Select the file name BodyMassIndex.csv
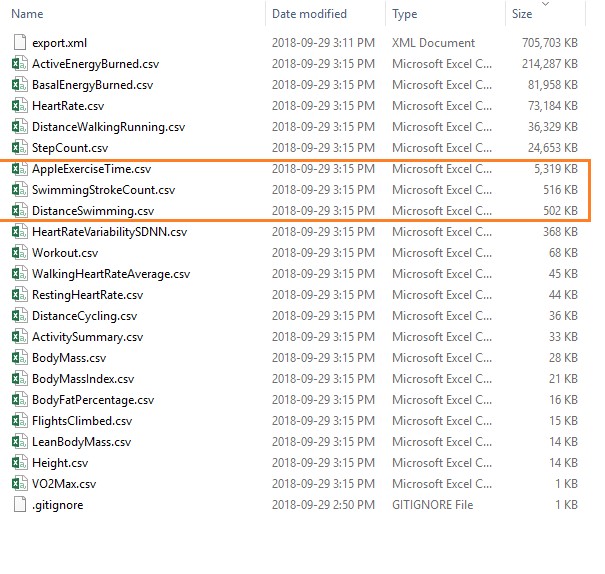The height and width of the screenshot is (574, 605). (x=83, y=379)
